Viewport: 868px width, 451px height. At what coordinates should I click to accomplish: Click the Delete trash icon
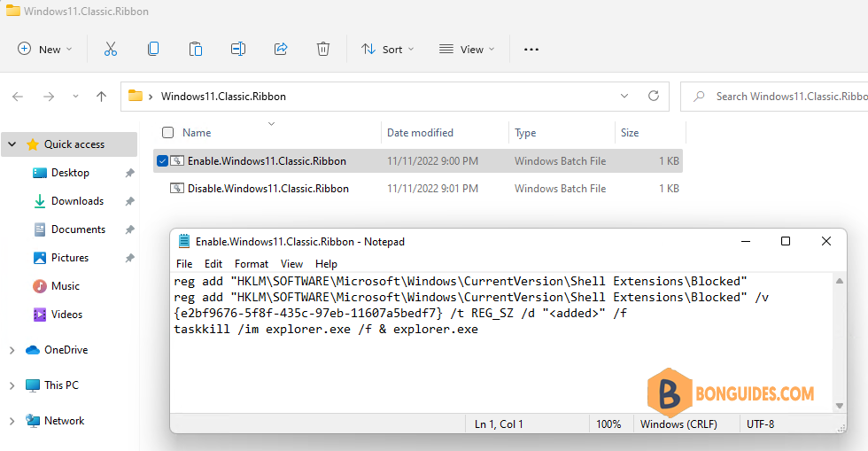click(323, 50)
